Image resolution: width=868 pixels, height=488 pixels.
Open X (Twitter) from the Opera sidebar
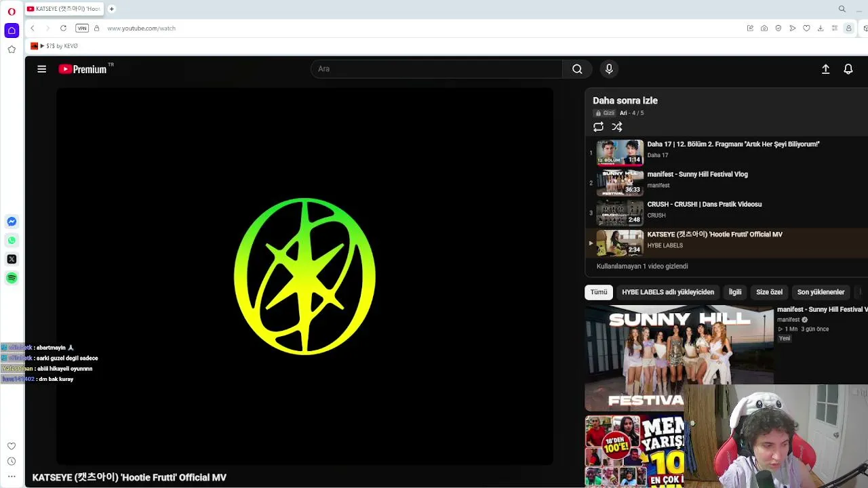point(12,259)
